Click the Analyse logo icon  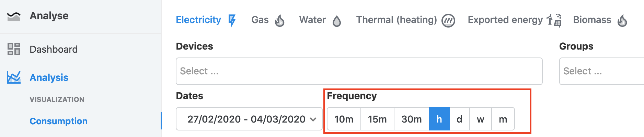click(14, 16)
